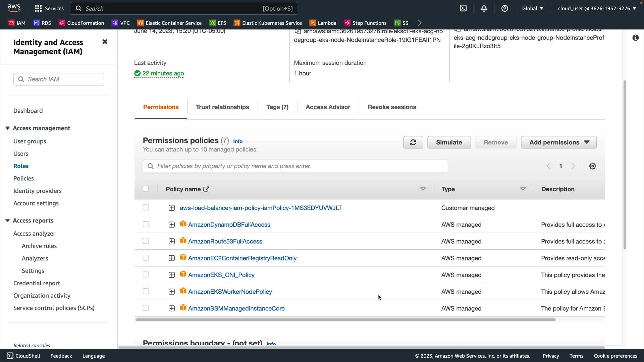This screenshot has height=362, width=644.
Task: Open the help question mark icon
Action: point(504,8)
